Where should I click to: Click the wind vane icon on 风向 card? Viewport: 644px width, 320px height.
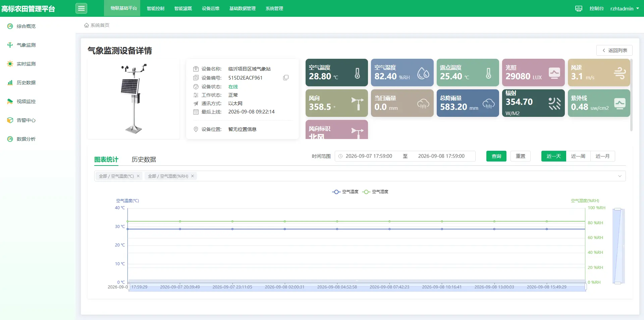tap(358, 104)
